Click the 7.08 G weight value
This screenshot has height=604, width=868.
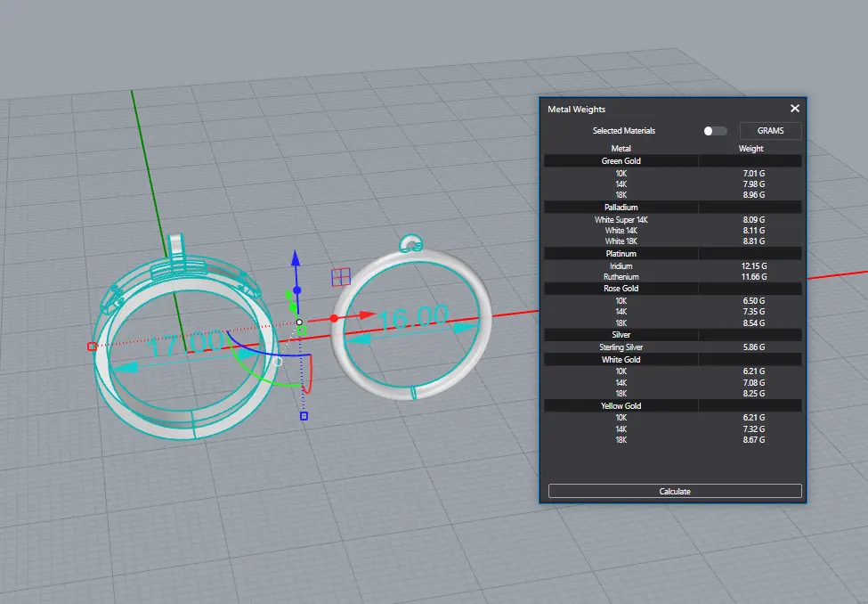point(754,383)
